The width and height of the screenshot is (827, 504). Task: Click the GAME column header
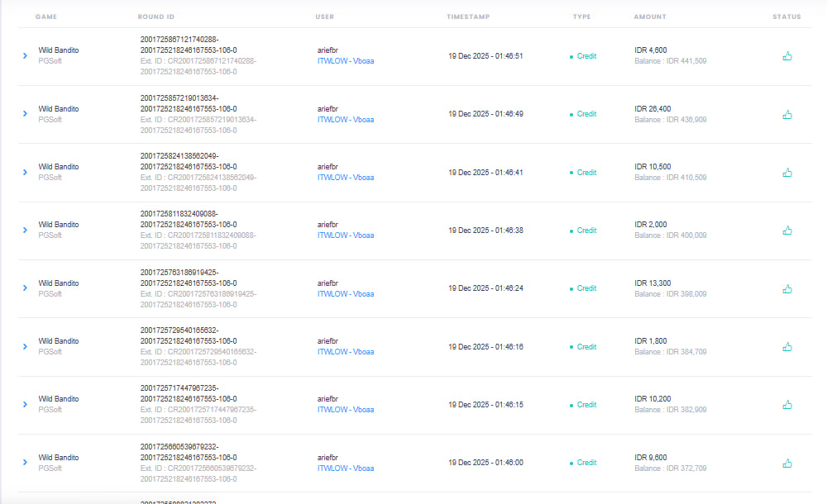coord(46,17)
